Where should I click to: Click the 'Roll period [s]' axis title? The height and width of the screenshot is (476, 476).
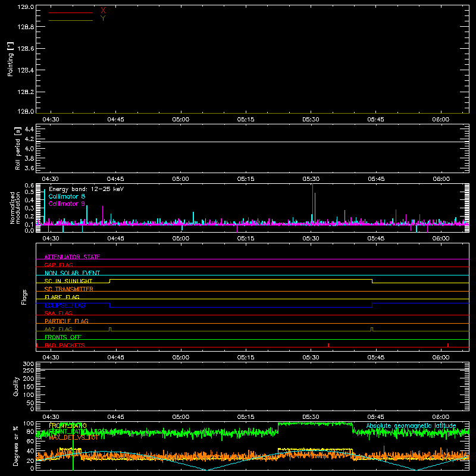tap(18, 148)
